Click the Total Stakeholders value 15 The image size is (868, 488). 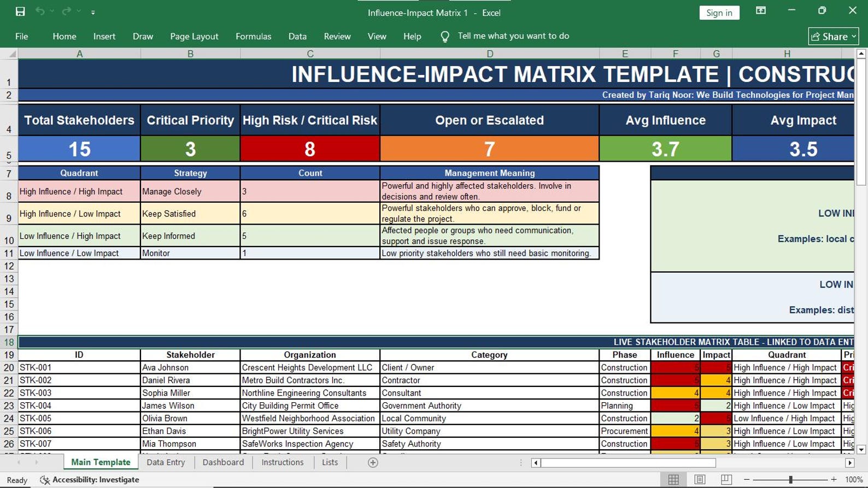pos(79,149)
